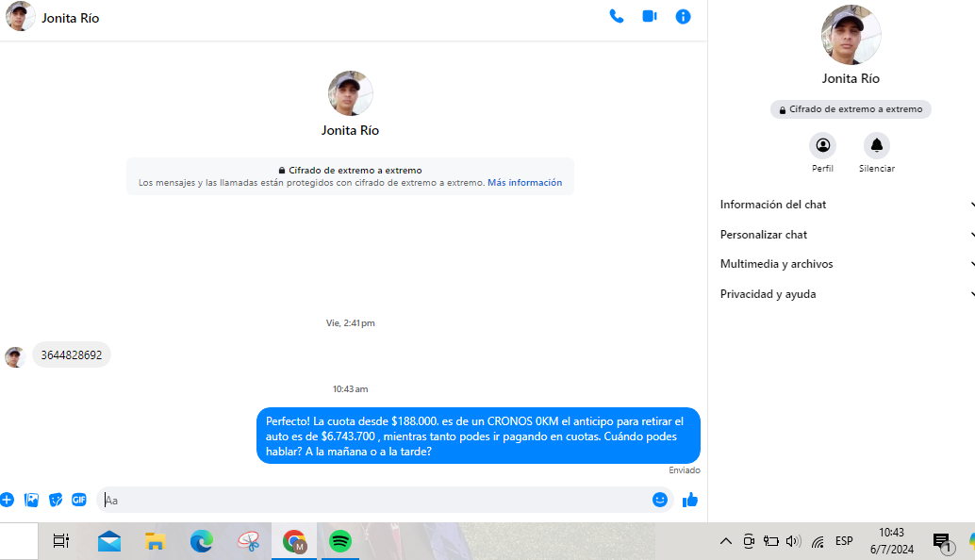Open more actions plus icon beside composer
This screenshot has height=560, width=975.
(x=7, y=500)
